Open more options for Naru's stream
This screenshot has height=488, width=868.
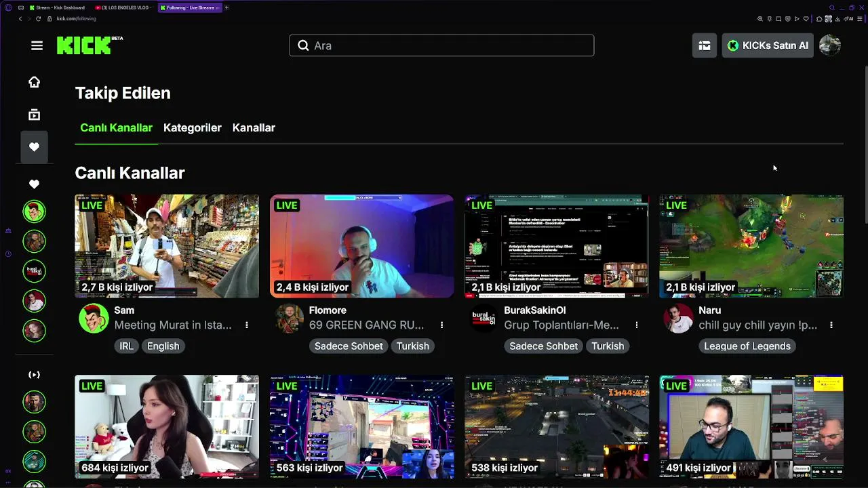pos(831,325)
